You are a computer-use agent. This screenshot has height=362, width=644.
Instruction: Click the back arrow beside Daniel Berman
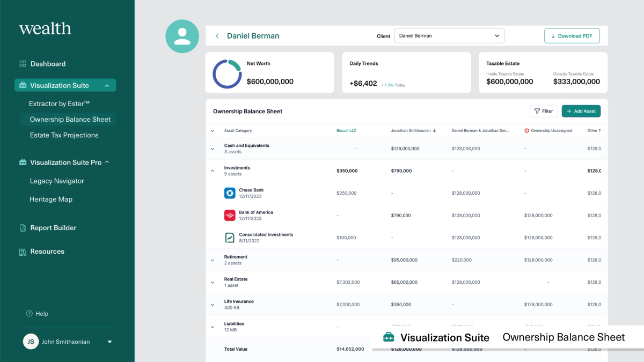click(x=217, y=36)
